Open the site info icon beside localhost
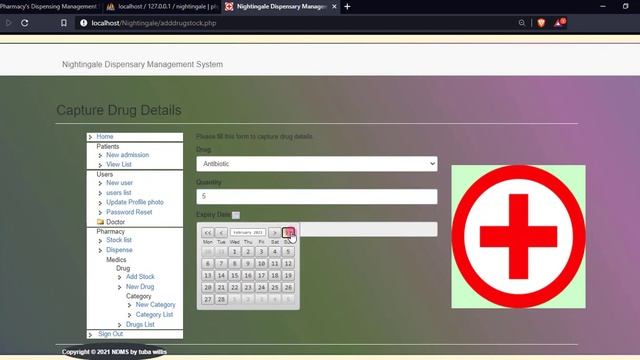This screenshot has width=640, height=360. click(84, 23)
